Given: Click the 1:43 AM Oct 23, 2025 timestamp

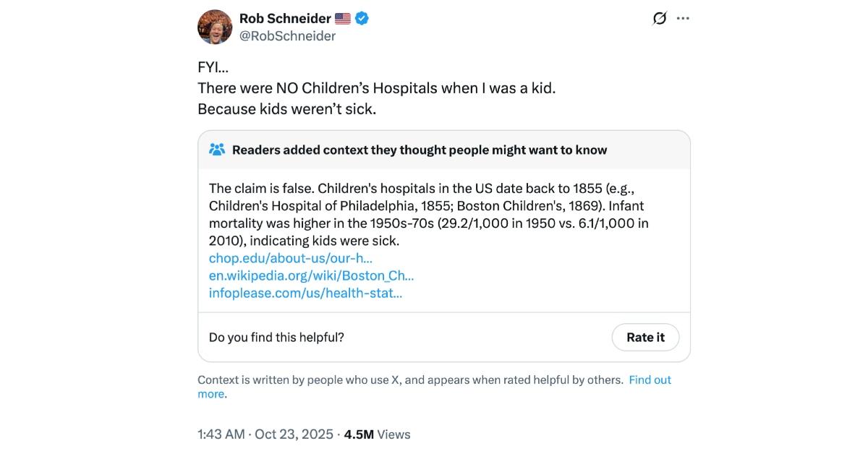Looking at the screenshot, I should click(x=265, y=434).
